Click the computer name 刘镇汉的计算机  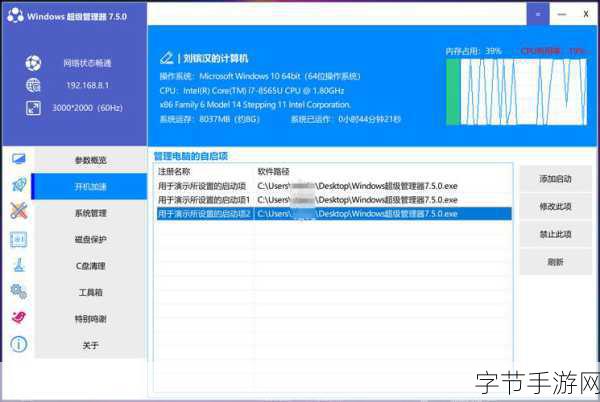pos(216,58)
